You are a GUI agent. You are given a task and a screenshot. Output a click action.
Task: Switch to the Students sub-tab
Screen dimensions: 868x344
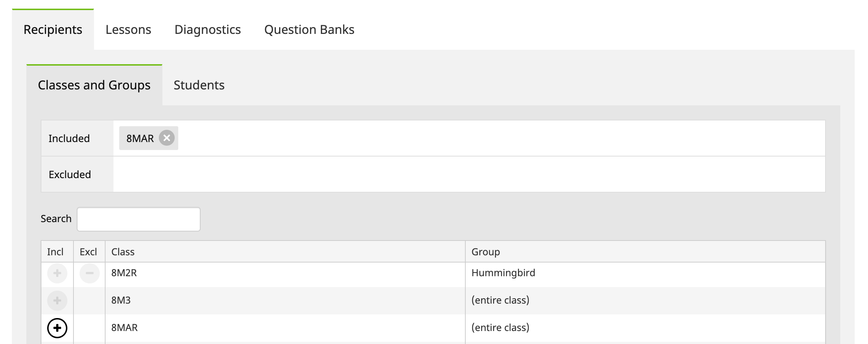[x=199, y=85]
